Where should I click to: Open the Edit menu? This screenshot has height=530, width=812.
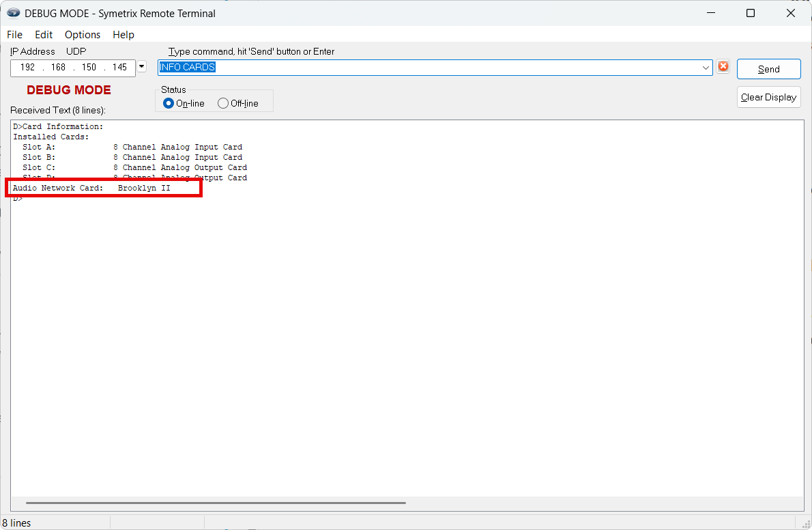44,35
